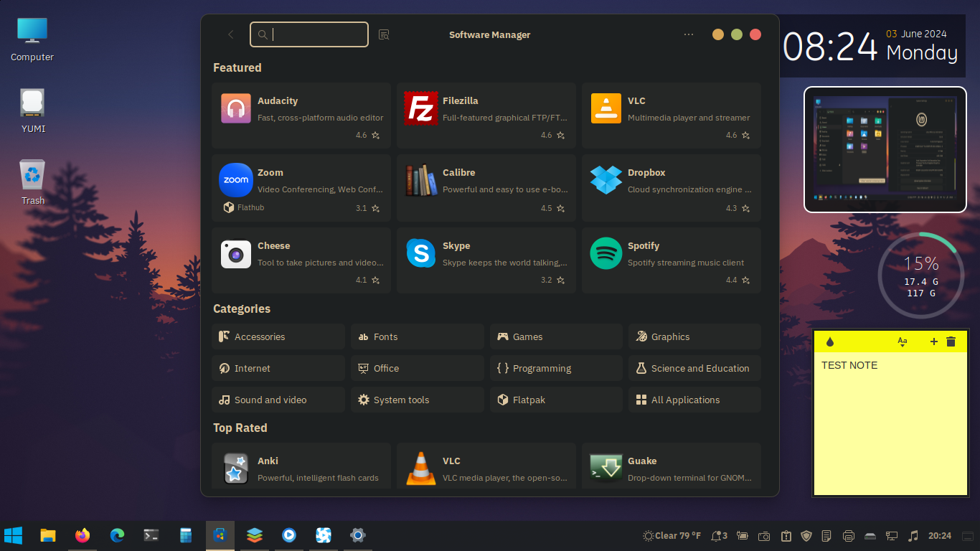Image resolution: width=980 pixels, height=551 pixels.
Task: Click the 20:24 taskbar clock
Action: click(x=940, y=536)
